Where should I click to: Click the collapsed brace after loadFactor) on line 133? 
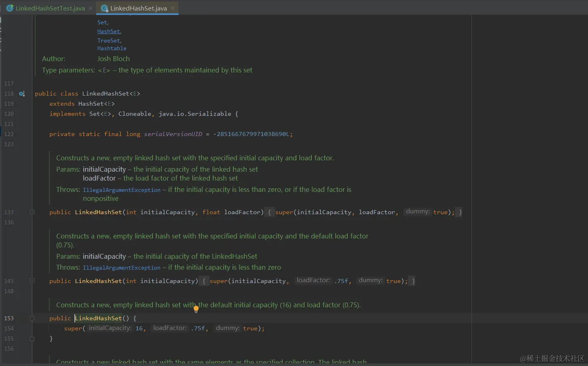(x=269, y=212)
